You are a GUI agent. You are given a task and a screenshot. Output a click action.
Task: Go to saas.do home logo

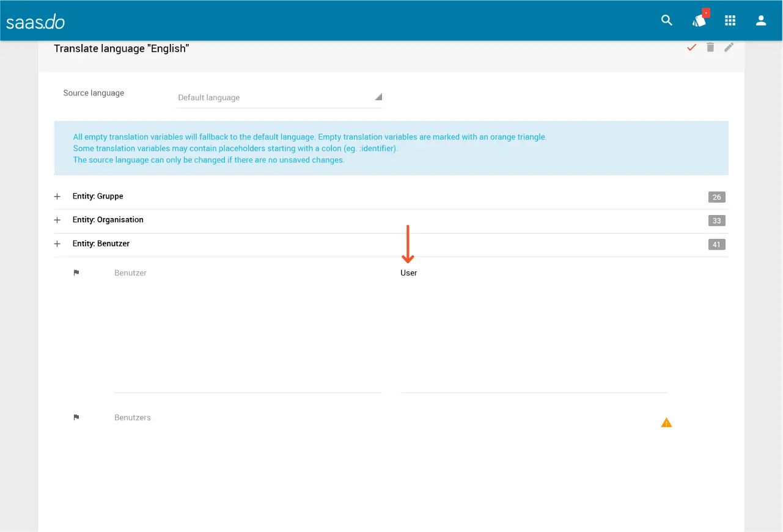(x=35, y=22)
